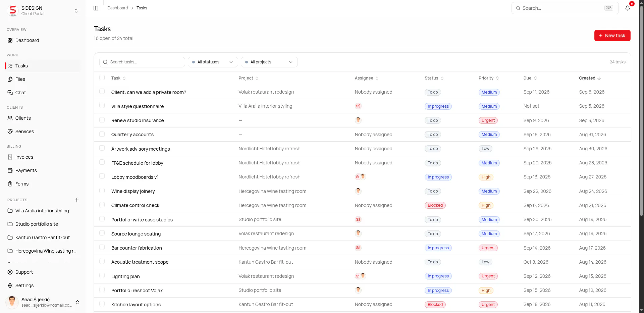Focus the Search tasks field

pyautogui.click(x=142, y=62)
